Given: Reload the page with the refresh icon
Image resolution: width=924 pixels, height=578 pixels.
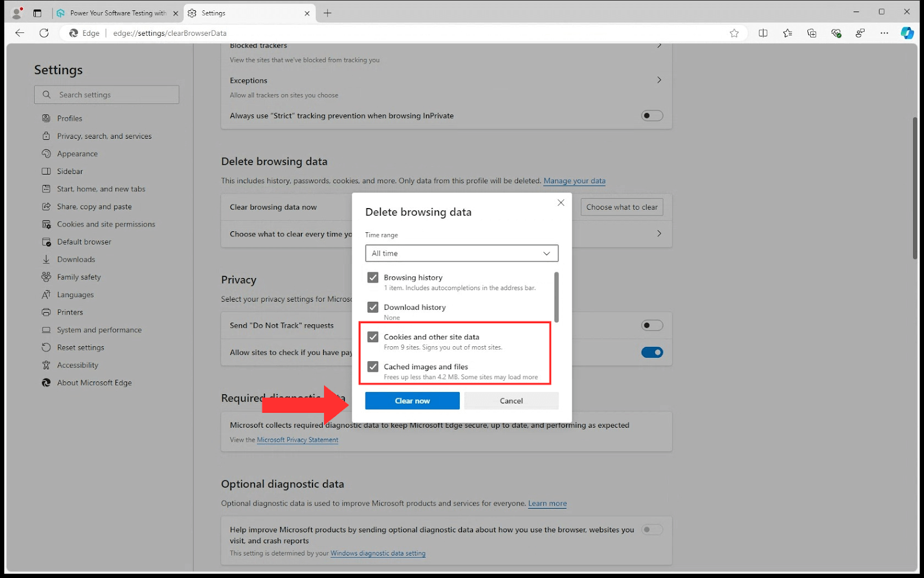Looking at the screenshot, I should point(44,33).
